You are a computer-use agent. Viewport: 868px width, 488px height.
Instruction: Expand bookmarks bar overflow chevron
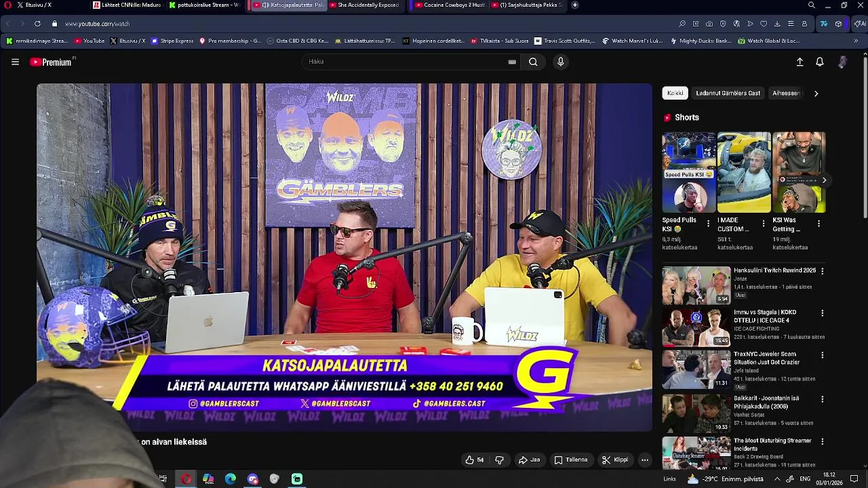(856, 41)
